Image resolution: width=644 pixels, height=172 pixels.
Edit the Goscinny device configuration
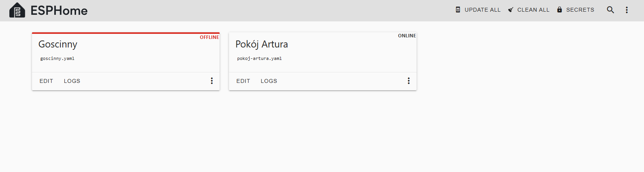[46, 81]
